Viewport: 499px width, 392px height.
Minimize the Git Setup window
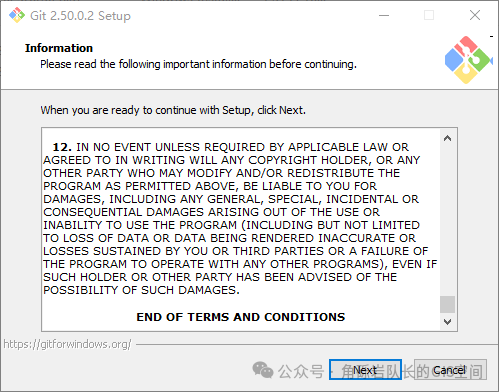(384, 15)
